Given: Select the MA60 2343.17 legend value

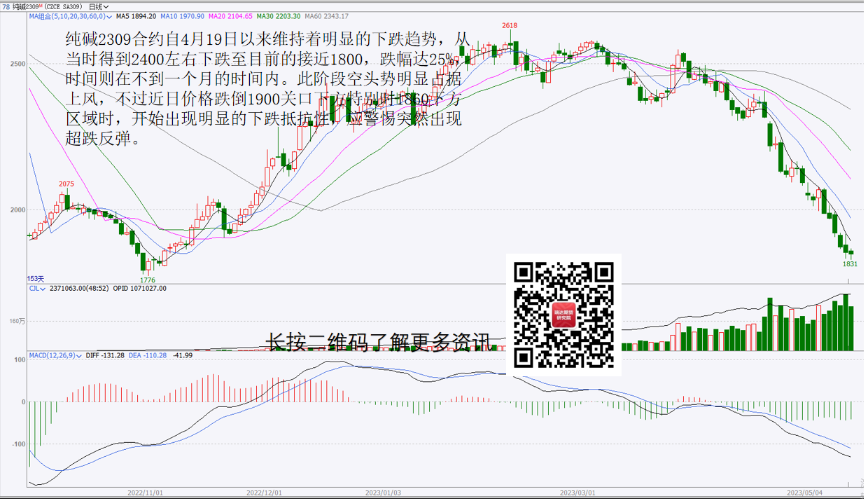Looking at the screenshot, I should [x=327, y=16].
